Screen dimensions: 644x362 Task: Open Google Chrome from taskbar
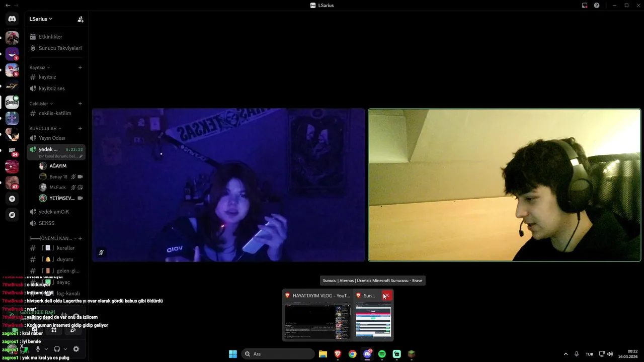353,354
